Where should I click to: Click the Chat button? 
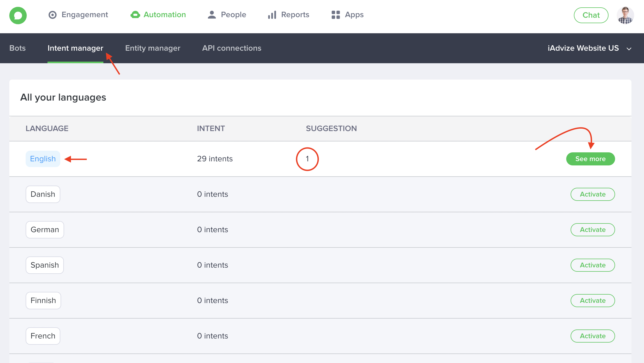(x=591, y=15)
